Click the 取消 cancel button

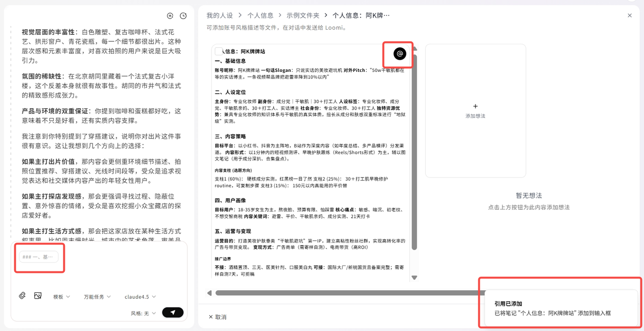pyautogui.click(x=217, y=317)
